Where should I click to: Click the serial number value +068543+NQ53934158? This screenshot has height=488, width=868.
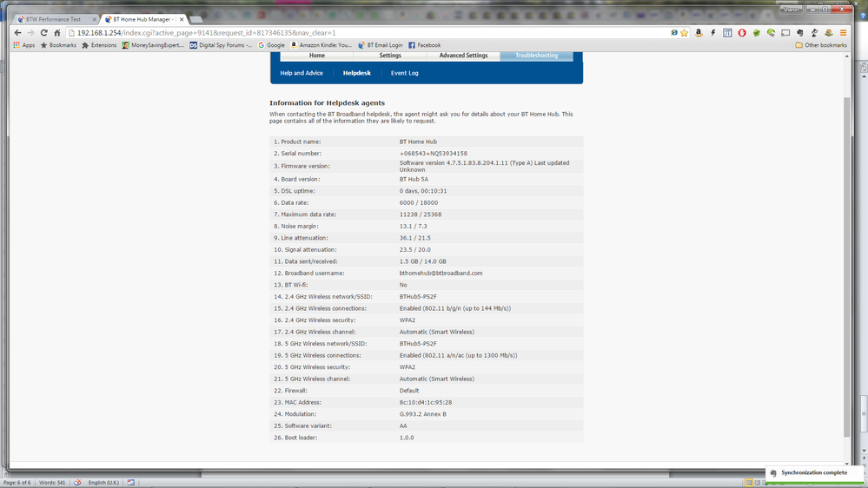point(433,154)
